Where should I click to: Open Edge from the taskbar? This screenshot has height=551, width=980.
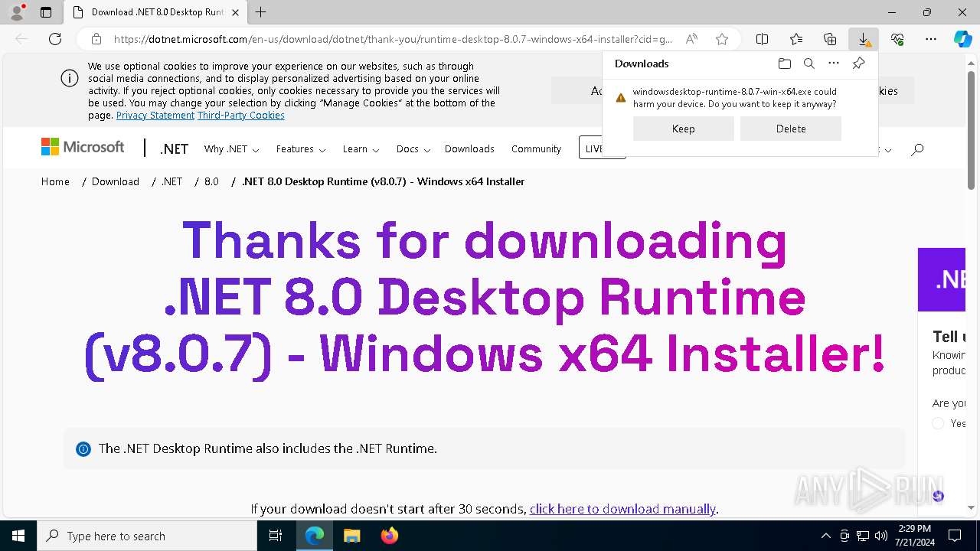pos(315,536)
